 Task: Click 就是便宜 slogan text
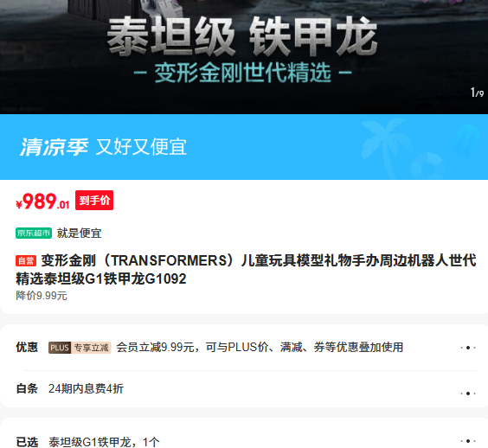79,233
